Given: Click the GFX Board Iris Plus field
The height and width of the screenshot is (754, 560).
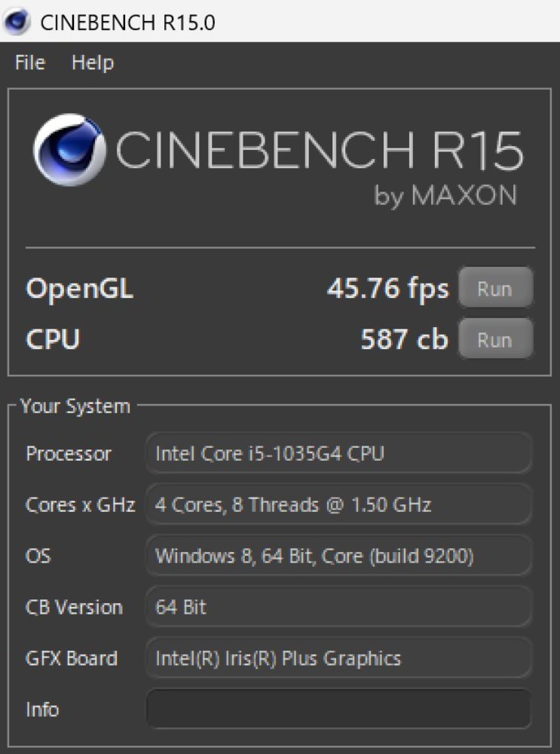Looking at the screenshot, I should (339, 657).
